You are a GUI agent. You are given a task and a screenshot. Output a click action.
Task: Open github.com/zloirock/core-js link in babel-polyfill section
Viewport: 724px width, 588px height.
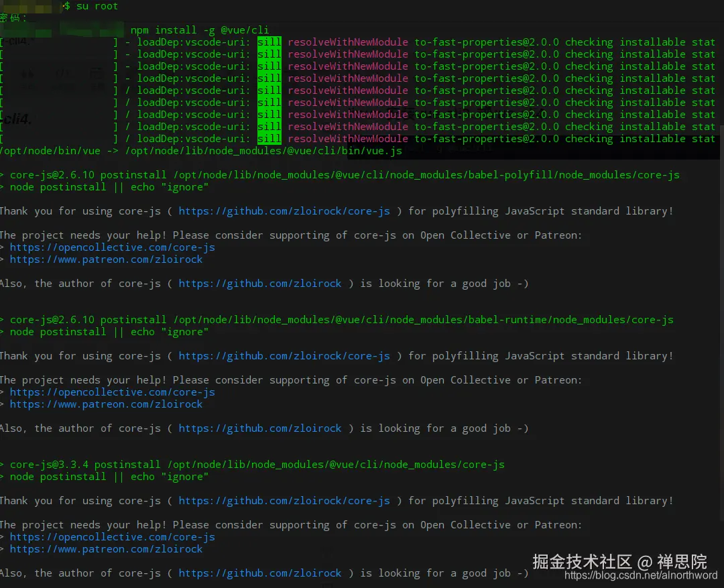(284, 211)
